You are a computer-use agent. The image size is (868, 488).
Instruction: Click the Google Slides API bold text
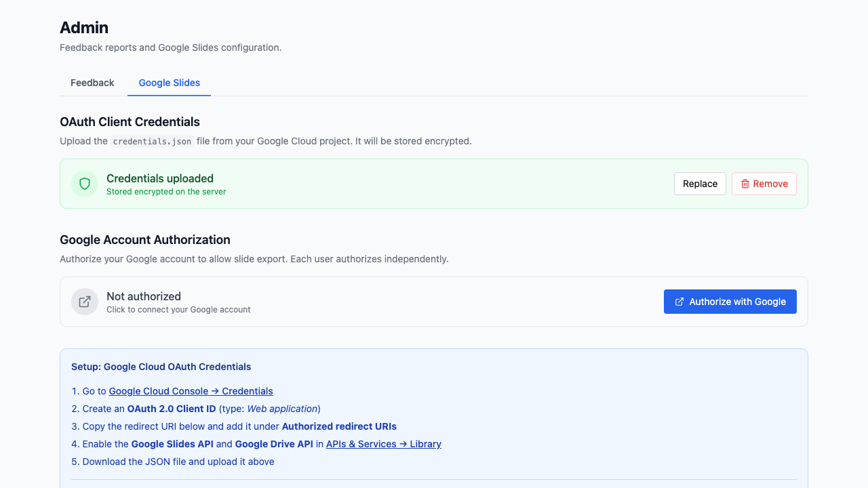pos(173,444)
